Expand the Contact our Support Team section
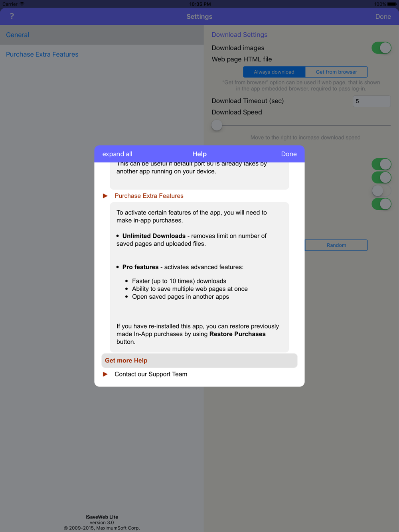 151,374
